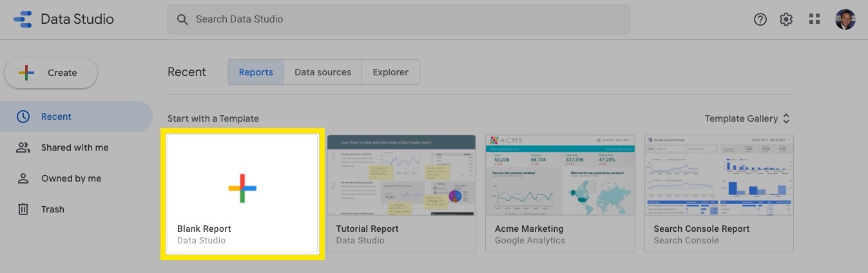Switch to the Data sources tab
Screen dimensions: 868x273
[x=323, y=72]
